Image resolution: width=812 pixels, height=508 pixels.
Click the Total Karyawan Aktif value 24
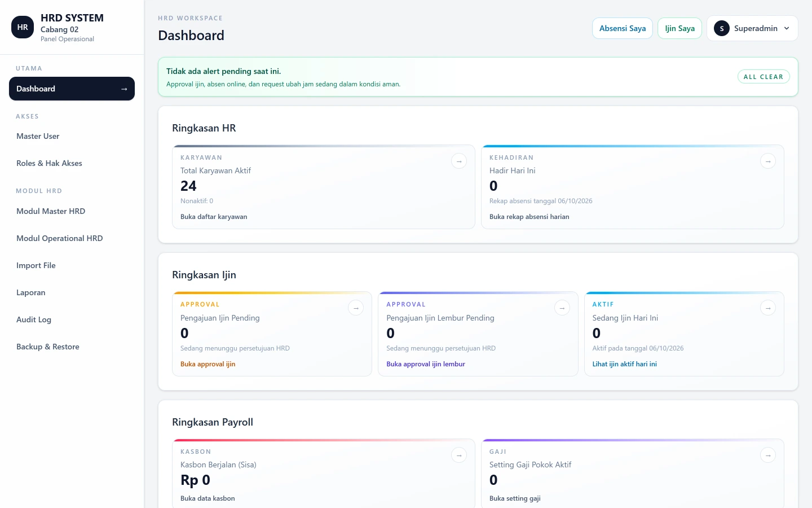pyautogui.click(x=188, y=186)
